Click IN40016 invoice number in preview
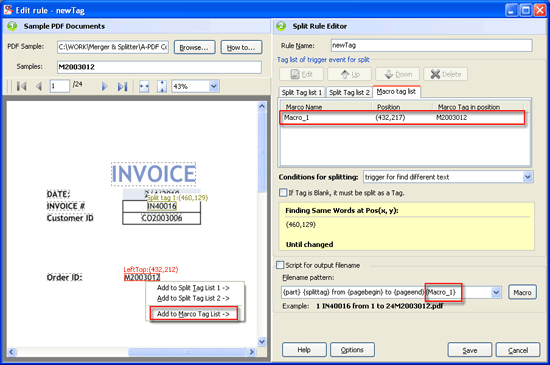Image resolution: width=550 pixels, height=365 pixels. (161, 206)
